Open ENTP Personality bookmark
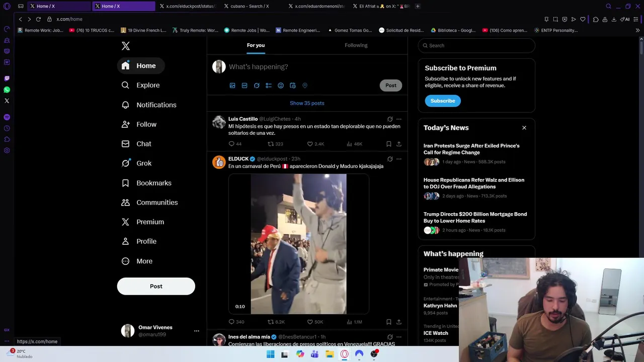 click(x=556, y=30)
